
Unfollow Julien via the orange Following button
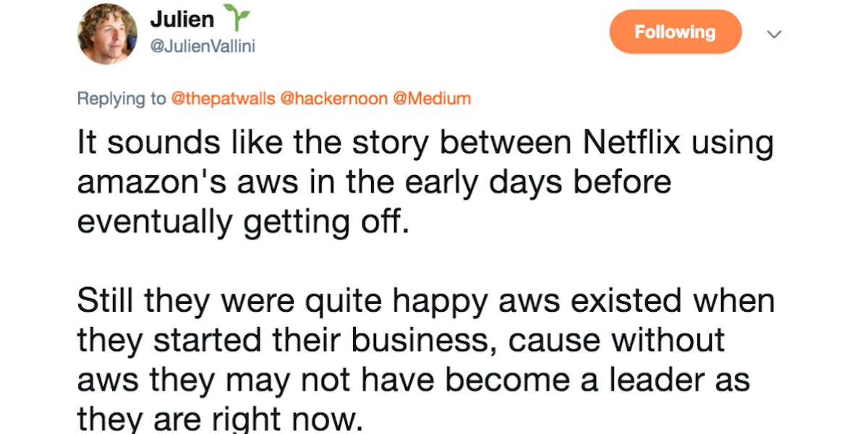(675, 32)
